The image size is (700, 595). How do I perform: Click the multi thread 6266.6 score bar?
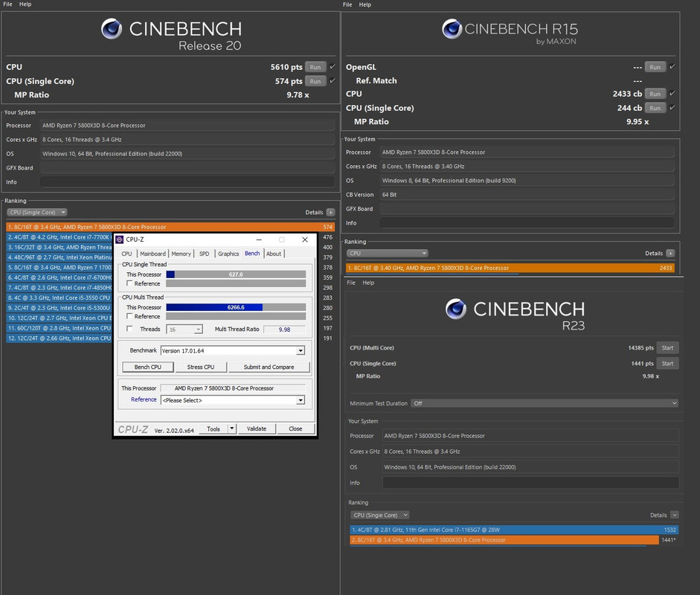pyautogui.click(x=236, y=307)
